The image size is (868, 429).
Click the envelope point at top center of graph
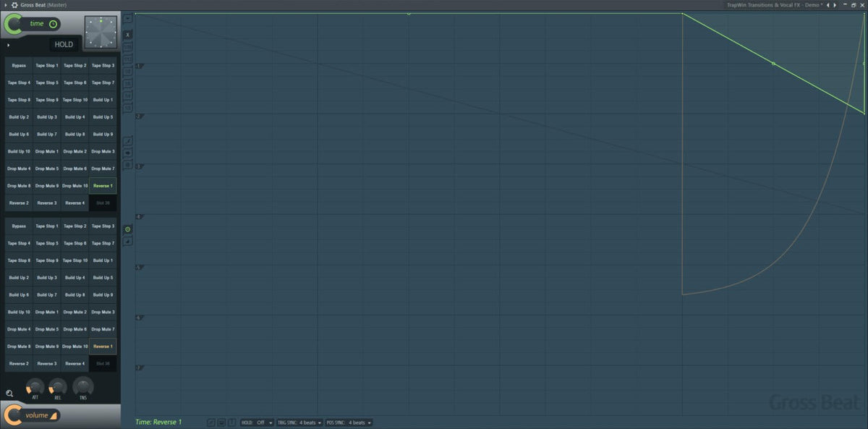point(409,13)
